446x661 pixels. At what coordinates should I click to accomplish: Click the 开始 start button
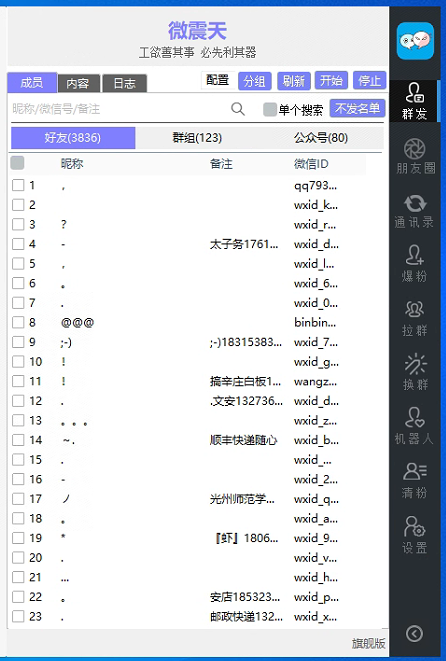click(x=331, y=81)
